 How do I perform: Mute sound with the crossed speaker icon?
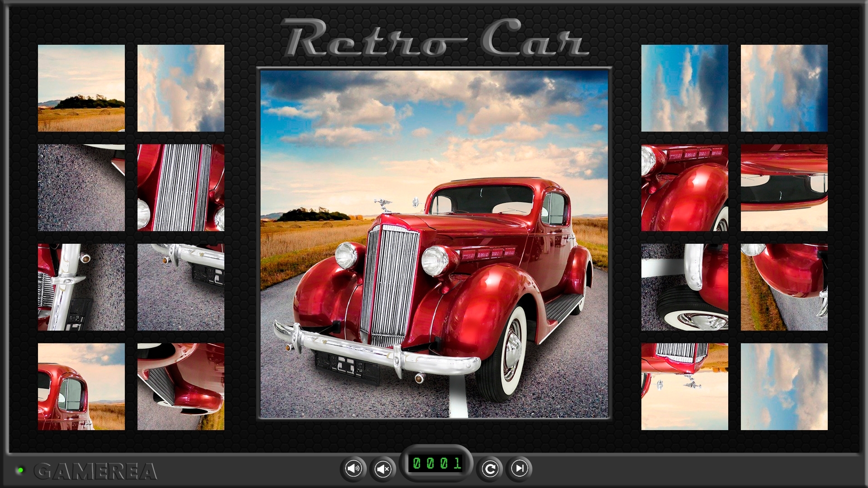[383, 469]
